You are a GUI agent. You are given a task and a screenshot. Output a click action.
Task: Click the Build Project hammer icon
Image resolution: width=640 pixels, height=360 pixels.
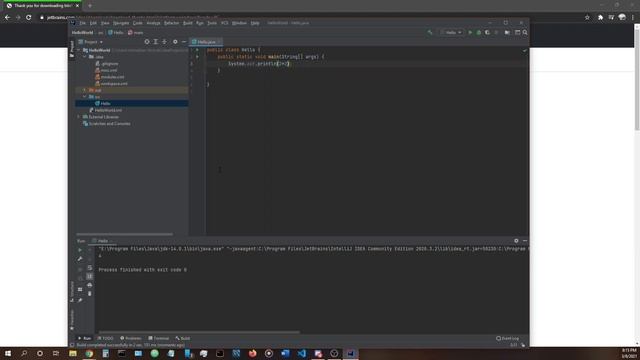[430, 32]
